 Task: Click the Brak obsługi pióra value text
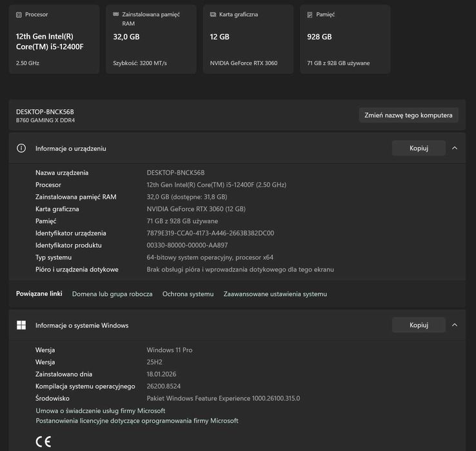pyautogui.click(x=240, y=270)
